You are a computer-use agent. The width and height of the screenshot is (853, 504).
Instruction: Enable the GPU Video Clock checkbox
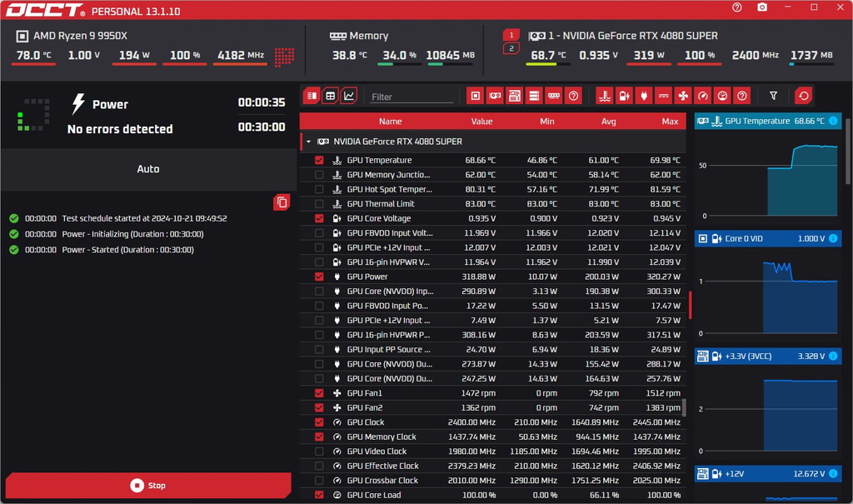coord(319,452)
